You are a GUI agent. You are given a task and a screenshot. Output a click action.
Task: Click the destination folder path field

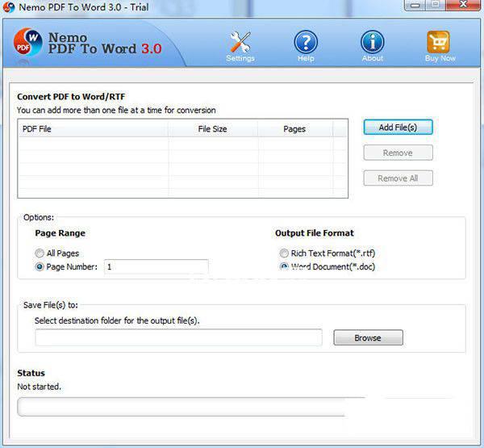[x=178, y=337]
